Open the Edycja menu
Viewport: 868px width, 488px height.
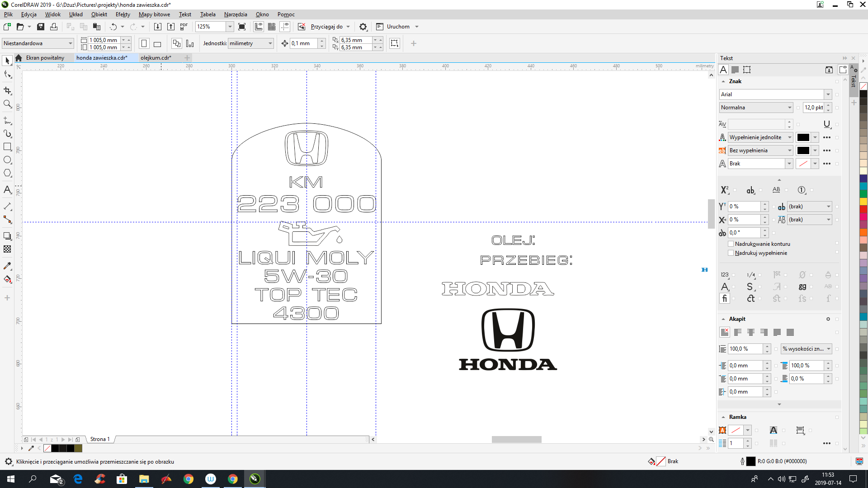coord(29,14)
